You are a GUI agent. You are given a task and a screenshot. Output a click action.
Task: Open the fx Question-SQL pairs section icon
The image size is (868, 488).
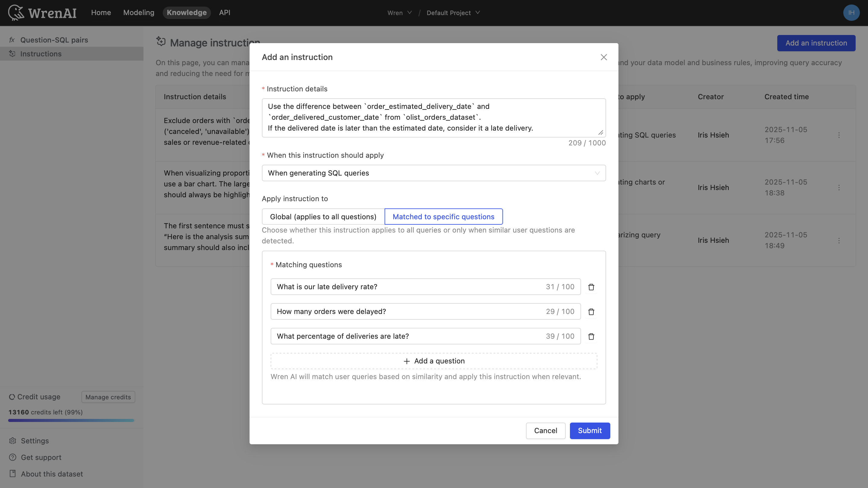(x=12, y=40)
